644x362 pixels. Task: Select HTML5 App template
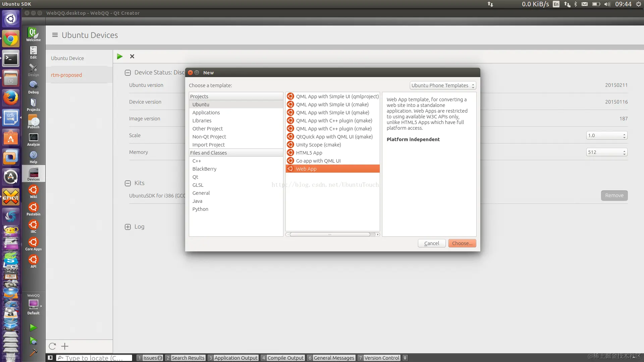point(309,153)
